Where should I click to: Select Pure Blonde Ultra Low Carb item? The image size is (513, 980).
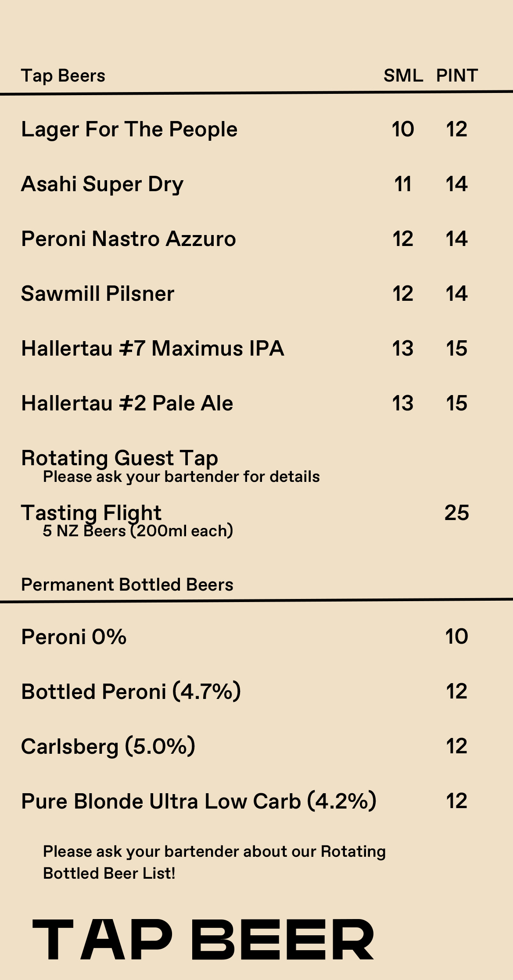tap(199, 801)
